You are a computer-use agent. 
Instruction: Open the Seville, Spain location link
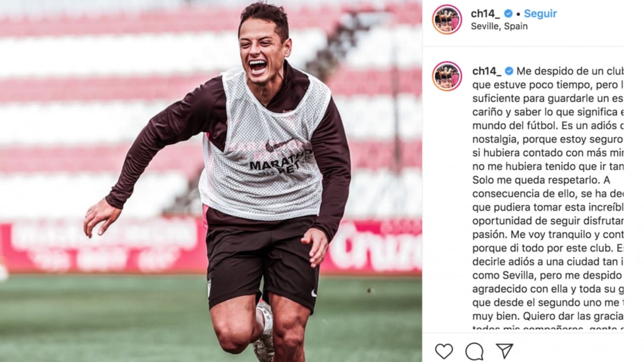pos(499,26)
